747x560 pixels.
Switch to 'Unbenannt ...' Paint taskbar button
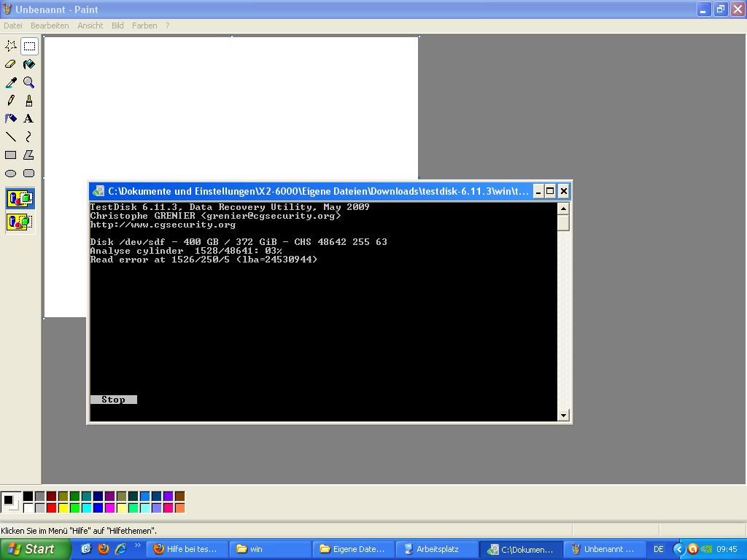tap(605, 549)
